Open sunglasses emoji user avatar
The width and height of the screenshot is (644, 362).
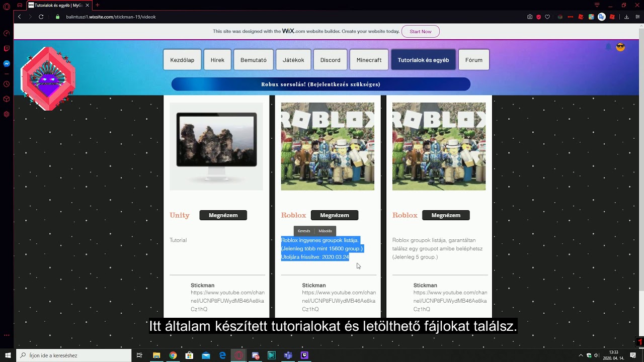coord(620,47)
